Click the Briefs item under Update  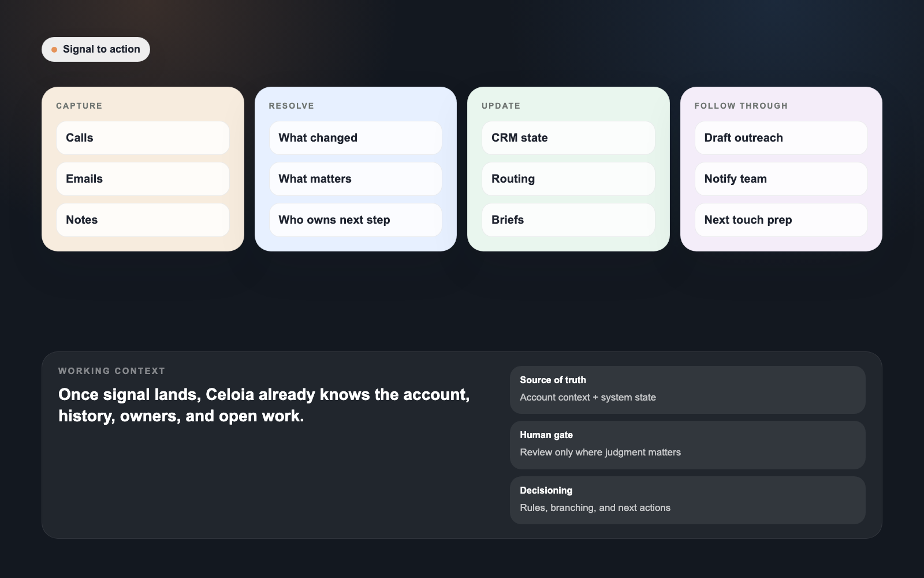[568, 220]
